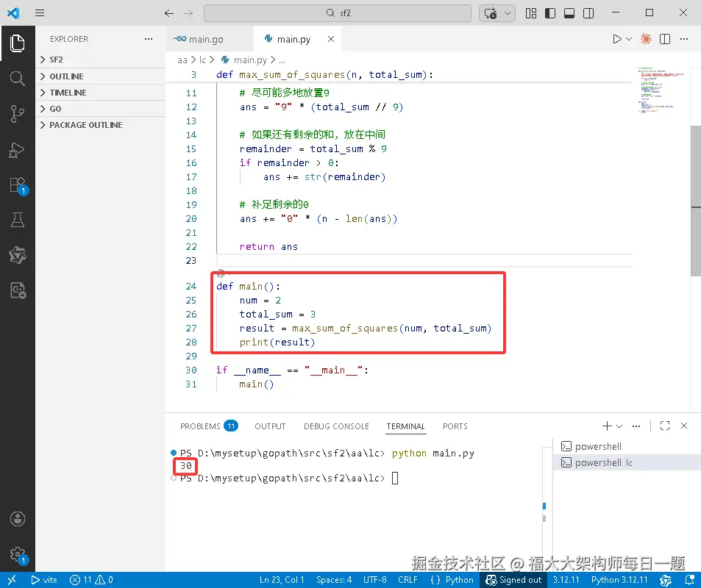Screen dimensions: 701x588
Task: Click the vite status bar item
Action: click(44, 580)
